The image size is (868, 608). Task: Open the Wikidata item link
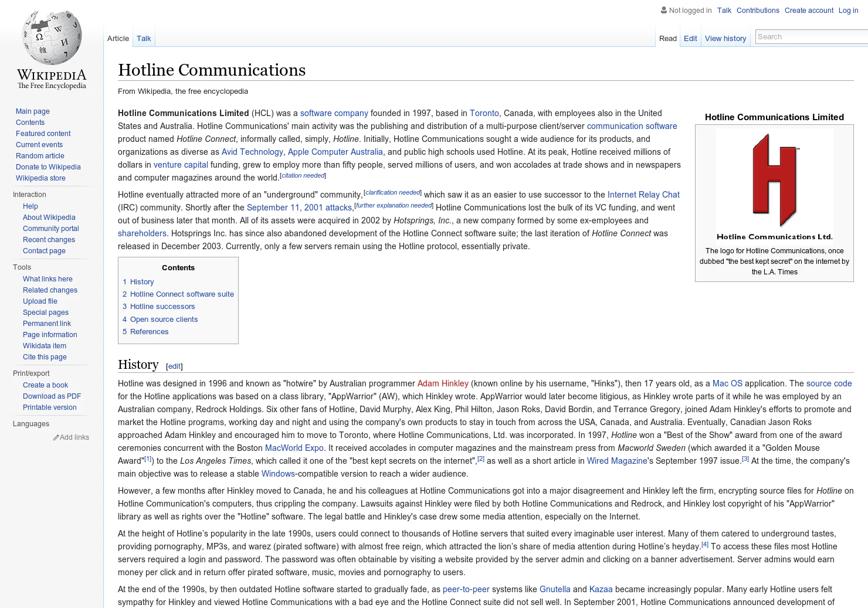45,346
